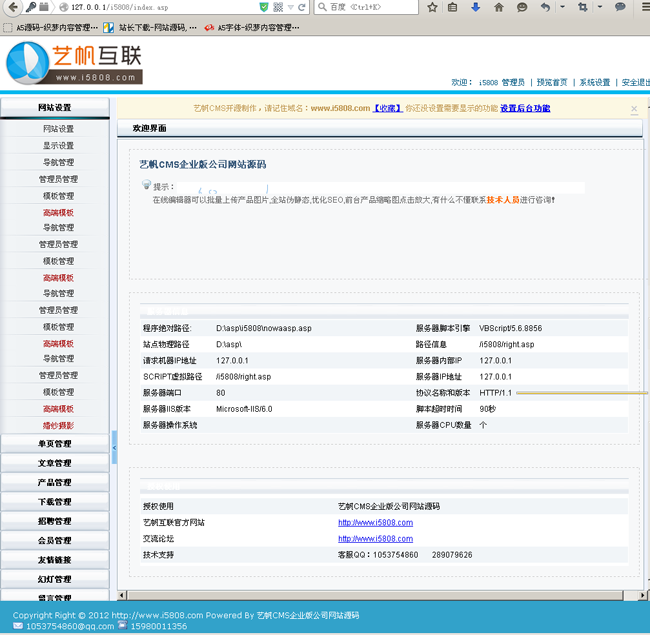Click the 90秒 script timeout value
Screen dimensions: 650x635
coord(488,409)
